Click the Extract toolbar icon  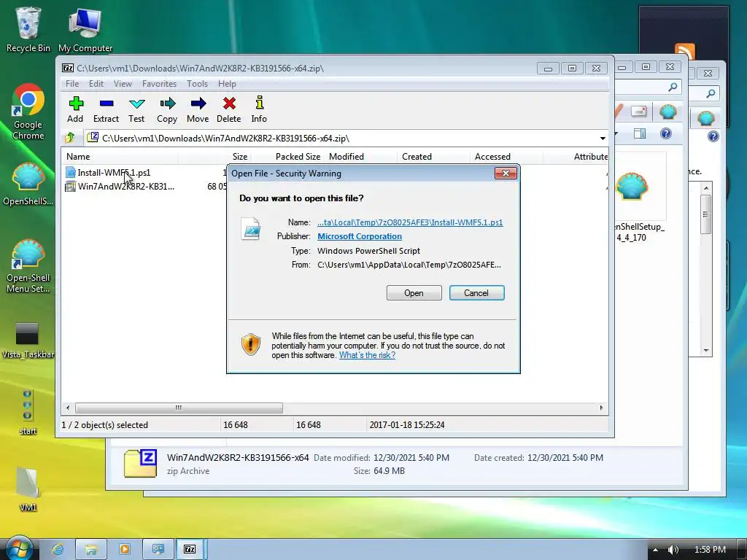(106, 109)
